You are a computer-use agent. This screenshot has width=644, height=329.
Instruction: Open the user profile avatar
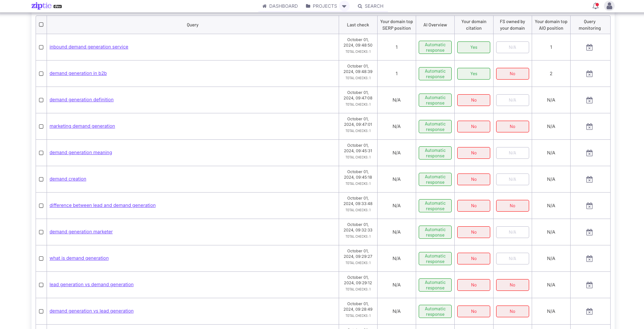609,6
